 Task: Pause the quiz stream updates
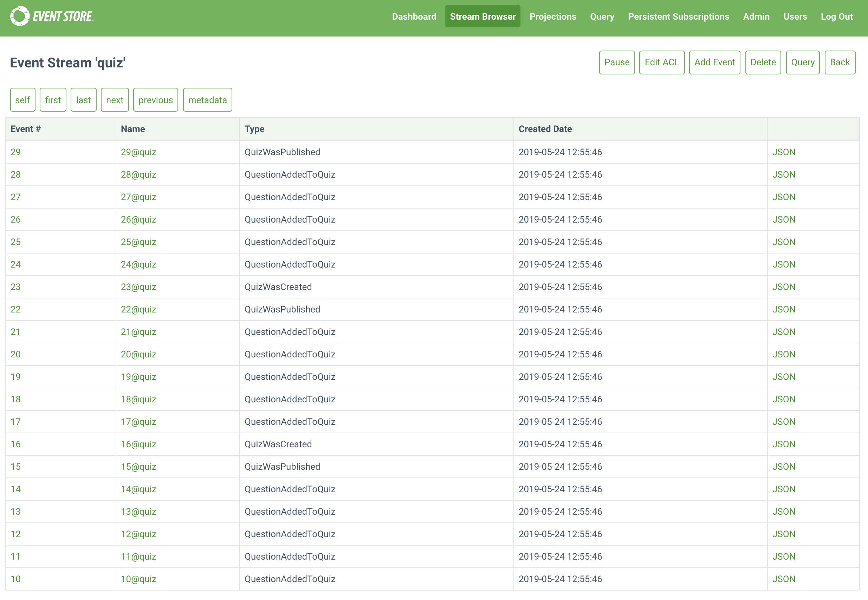click(x=616, y=62)
